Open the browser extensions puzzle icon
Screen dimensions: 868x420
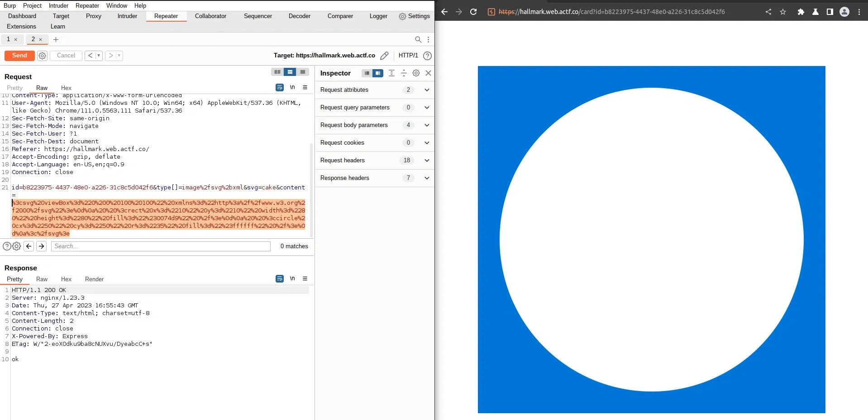tap(801, 12)
